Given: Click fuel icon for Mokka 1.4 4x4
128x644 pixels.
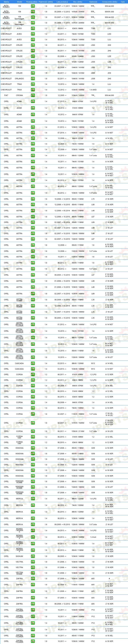Looking at the screenshot, I should coord(33,537).
